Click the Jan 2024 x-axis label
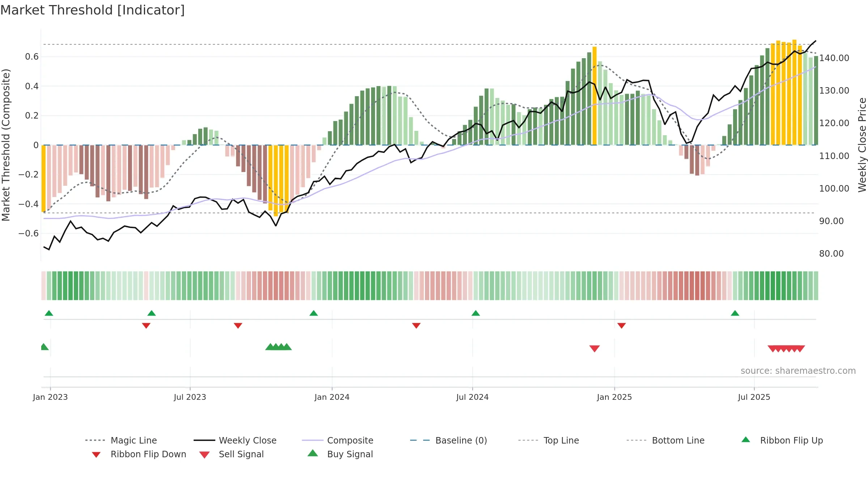This screenshot has height=488, width=868. tap(332, 397)
